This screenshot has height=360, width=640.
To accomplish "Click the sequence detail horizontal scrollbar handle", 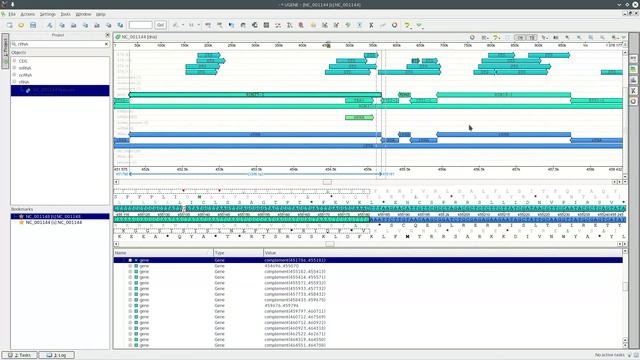I will point(330,244).
